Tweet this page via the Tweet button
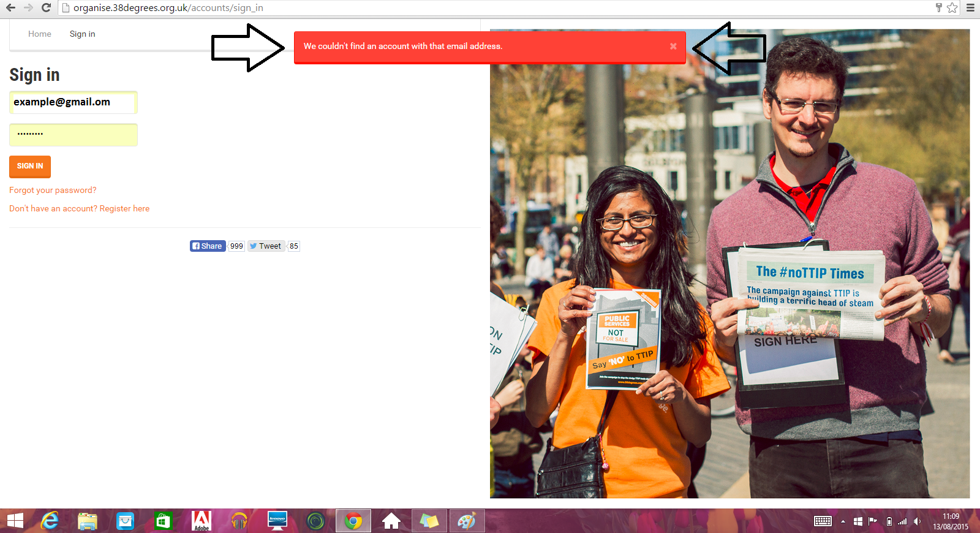This screenshot has height=533, width=980. (x=265, y=246)
